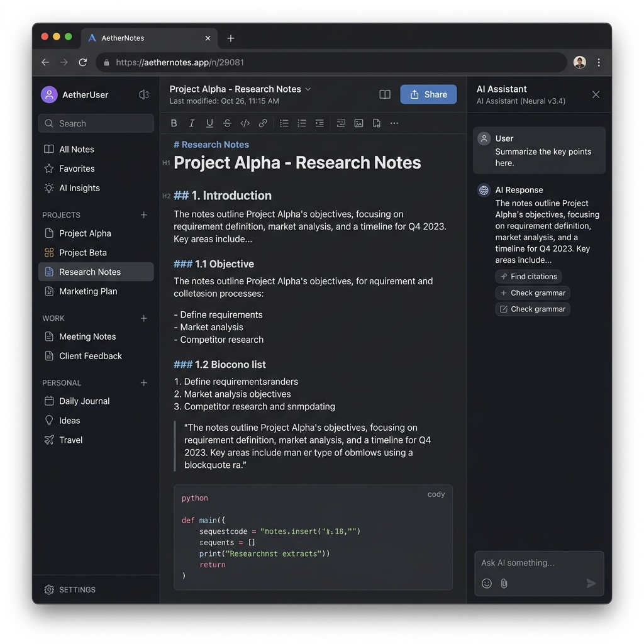Image resolution: width=644 pixels, height=644 pixels.
Task: Click 'Last modified: Oct 26, 11:15 AM' text
Action: pyautogui.click(x=225, y=101)
